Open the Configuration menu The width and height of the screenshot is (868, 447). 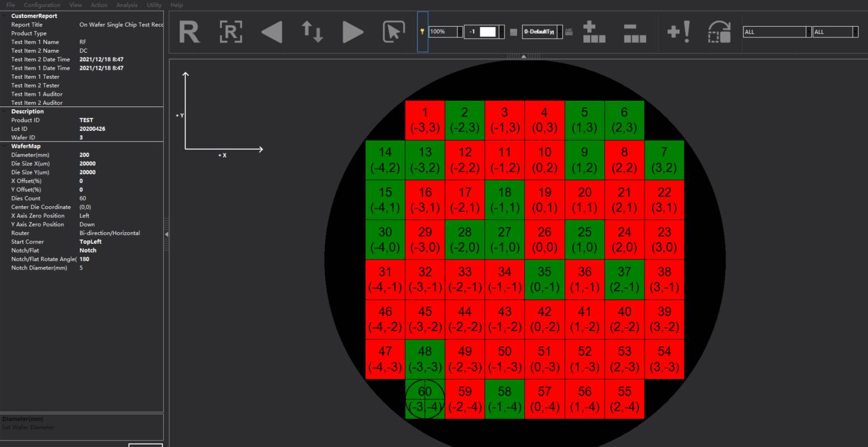click(x=42, y=5)
